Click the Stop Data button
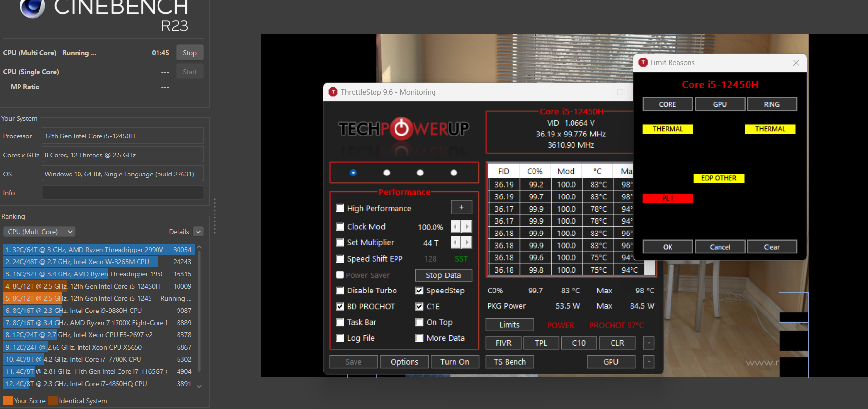The height and width of the screenshot is (409, 868). (443, 275)
